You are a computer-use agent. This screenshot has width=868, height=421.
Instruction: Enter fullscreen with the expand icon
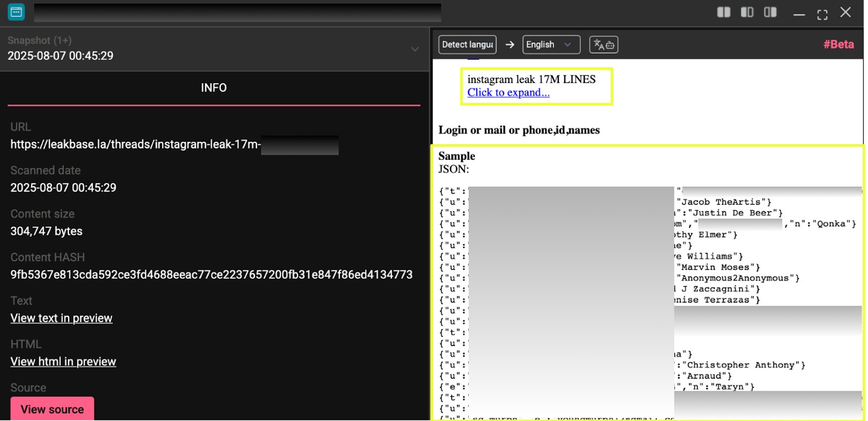point(822,14)
